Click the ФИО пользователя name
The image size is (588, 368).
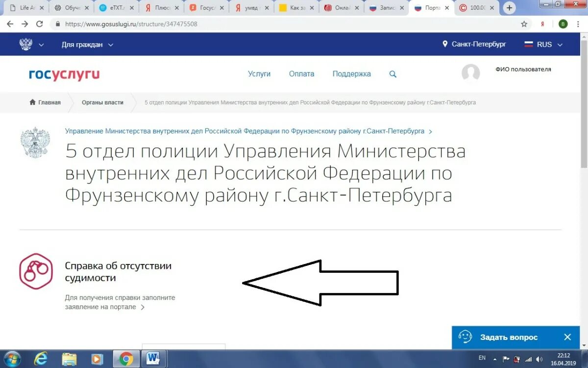coord(523,70)
